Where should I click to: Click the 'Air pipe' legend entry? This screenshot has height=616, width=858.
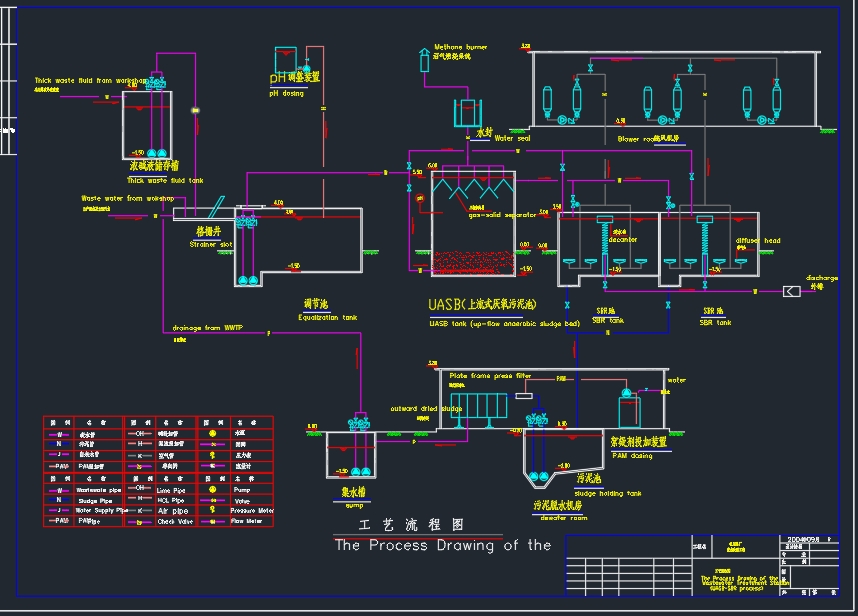173,511
